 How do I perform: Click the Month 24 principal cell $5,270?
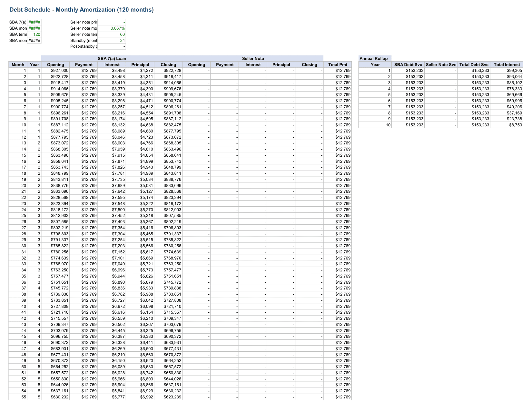pyautogui.click(x=140, y=210)
